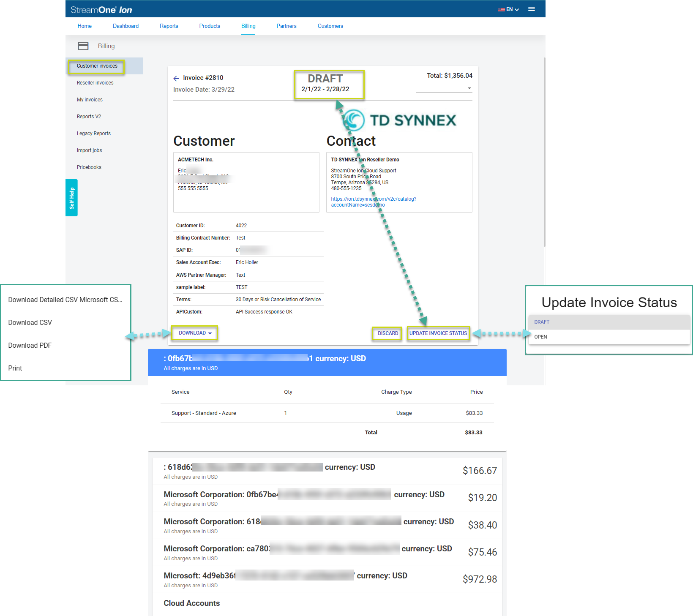Open the ion.tdsynnex.com catalog link
This screenshot has width=693, height=616.
(374, 202)
